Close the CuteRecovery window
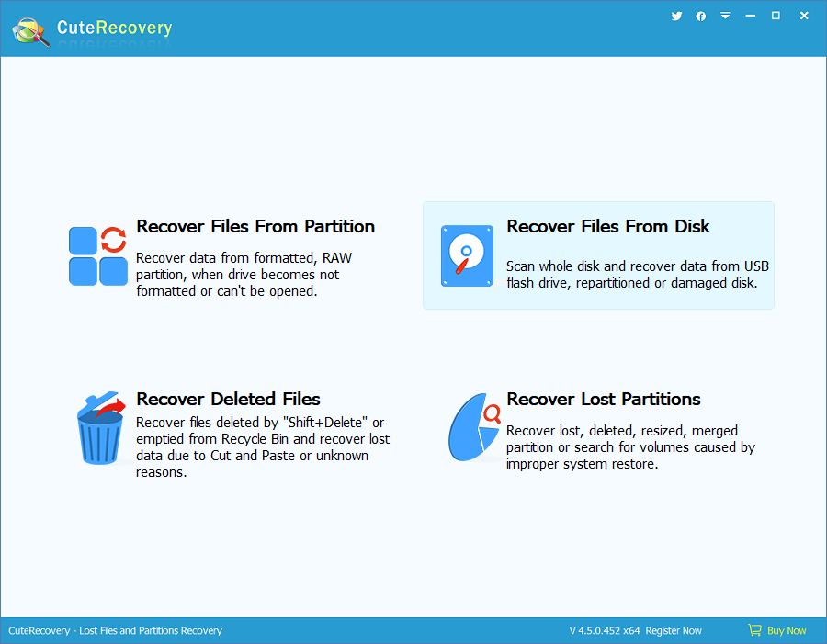Screen dimensions: 827x644 pos(804,16)
